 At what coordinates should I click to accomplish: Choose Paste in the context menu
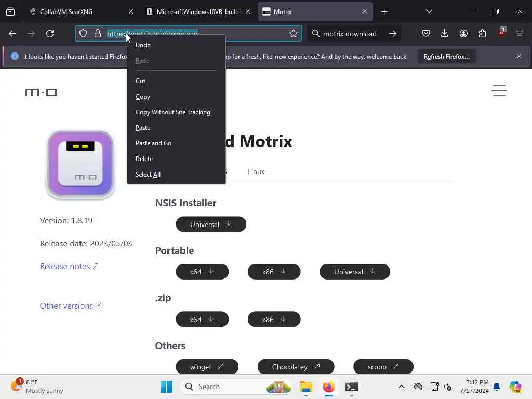176,128
